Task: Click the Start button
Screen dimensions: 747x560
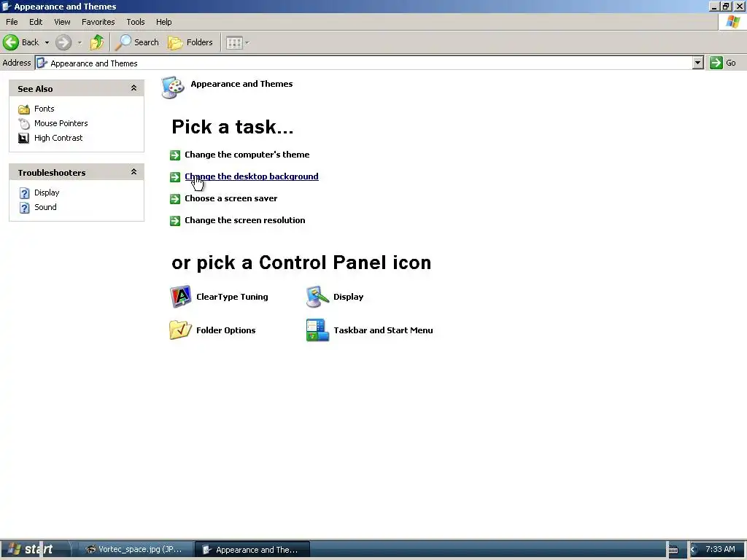Action: [35, 549]
